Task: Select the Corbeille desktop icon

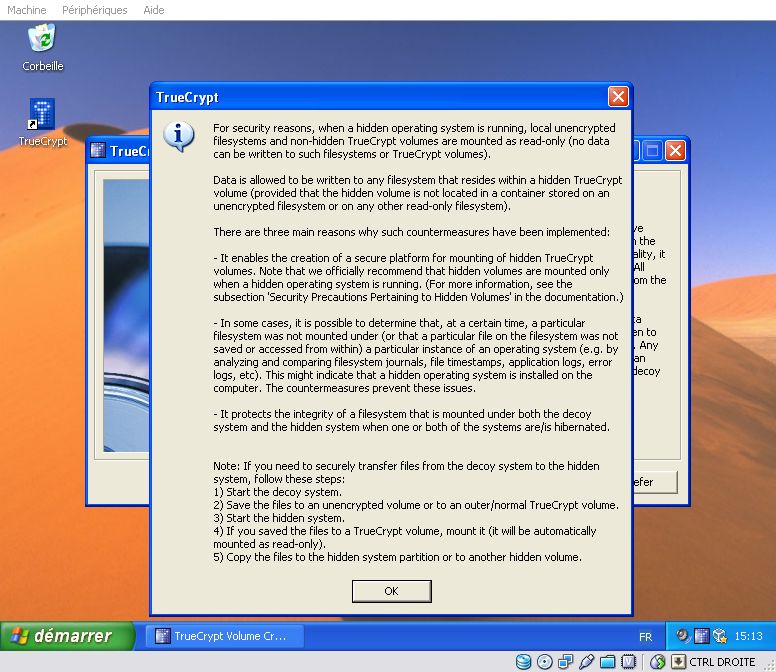Action: (43, 48)
